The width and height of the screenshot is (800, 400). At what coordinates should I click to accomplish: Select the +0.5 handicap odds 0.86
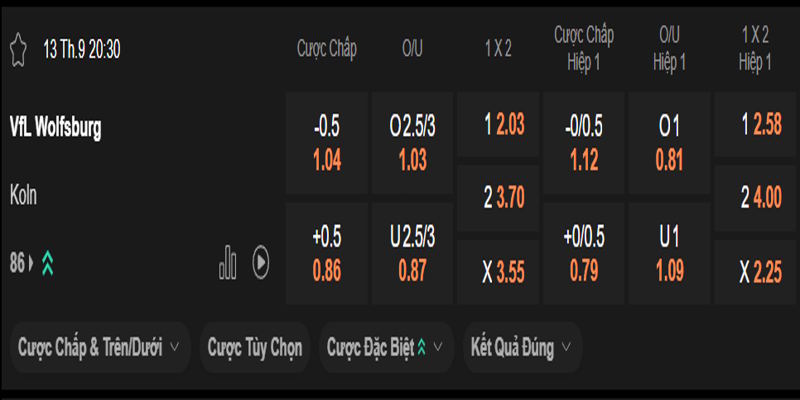(327, 253)
